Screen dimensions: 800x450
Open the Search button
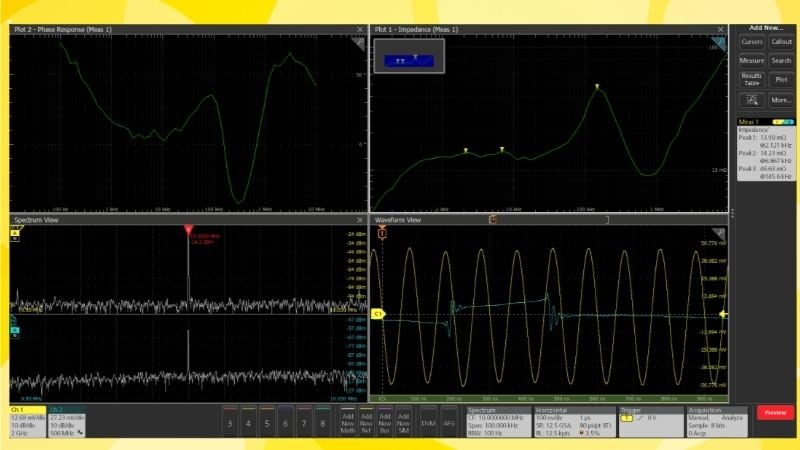(781, 61)
